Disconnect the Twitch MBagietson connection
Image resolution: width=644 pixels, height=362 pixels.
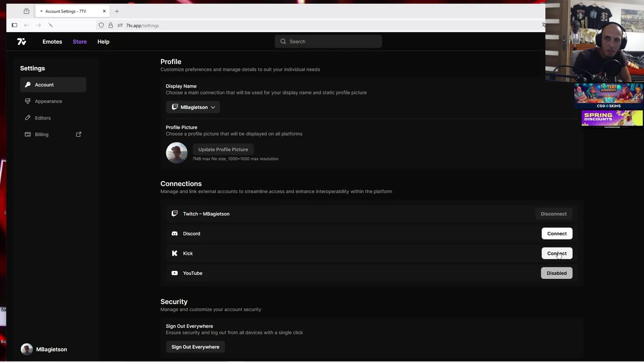(x=553, y=214)
